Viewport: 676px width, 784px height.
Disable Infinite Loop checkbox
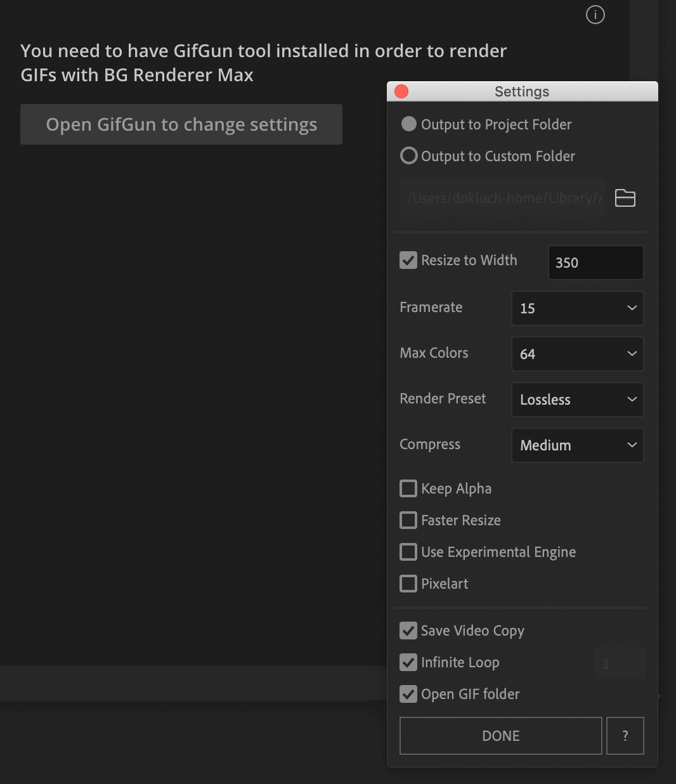tap(408, 662)
